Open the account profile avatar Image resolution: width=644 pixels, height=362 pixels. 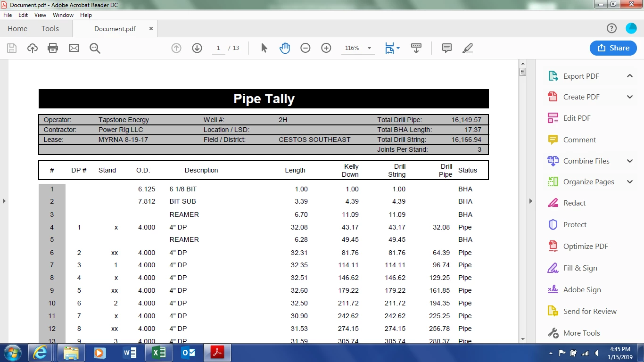click(x=631, y=29)
